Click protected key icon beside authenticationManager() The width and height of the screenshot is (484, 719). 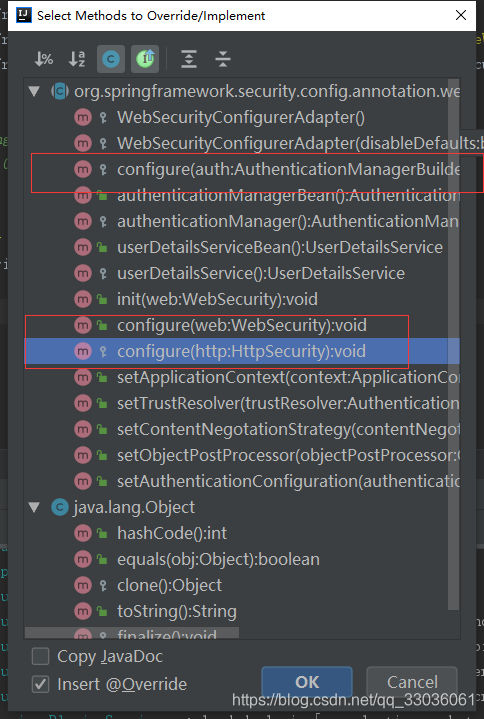(103, 222)
